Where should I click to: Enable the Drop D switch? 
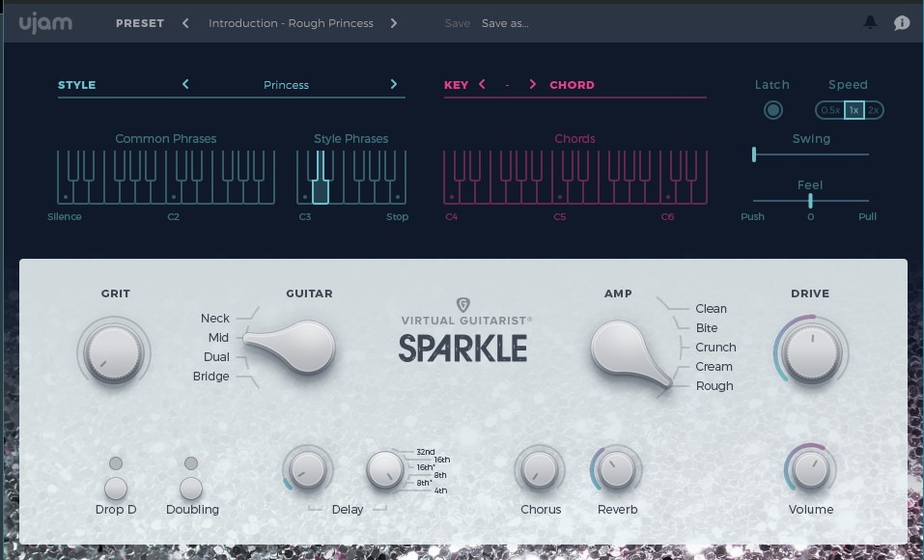click(116, 487)
